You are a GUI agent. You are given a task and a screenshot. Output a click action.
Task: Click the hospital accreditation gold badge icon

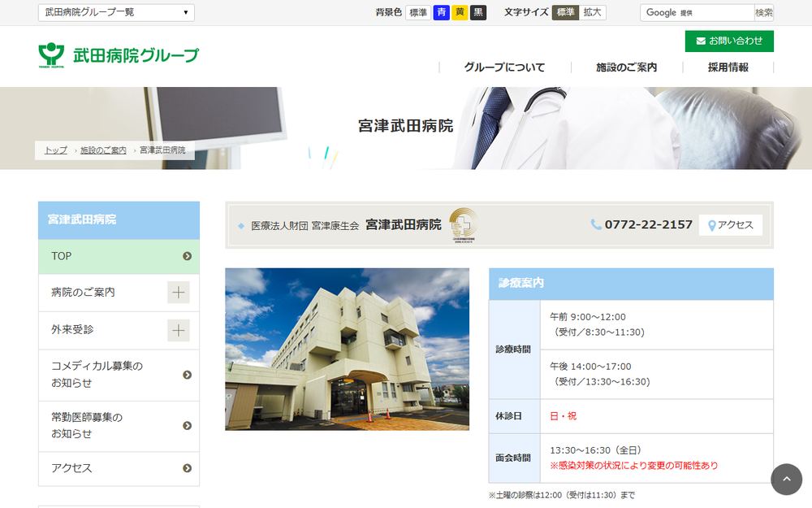(x=463, y=225)
